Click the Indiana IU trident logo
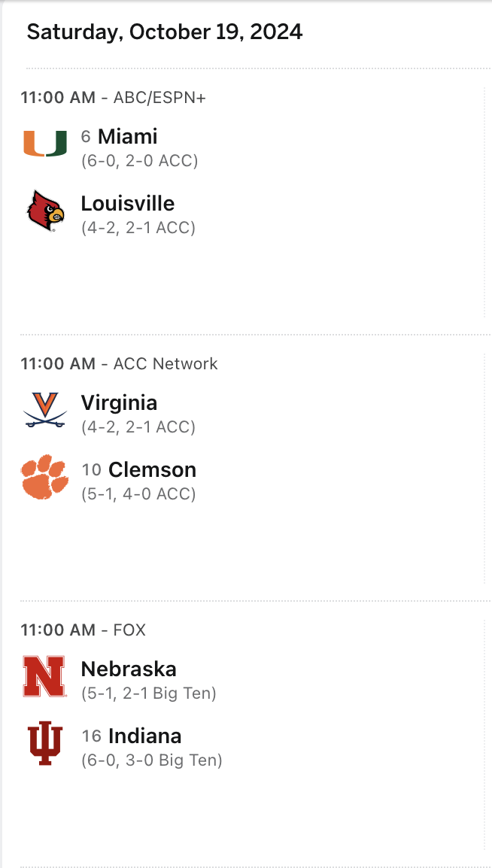492x868 pixels. (x=45, y=743)
